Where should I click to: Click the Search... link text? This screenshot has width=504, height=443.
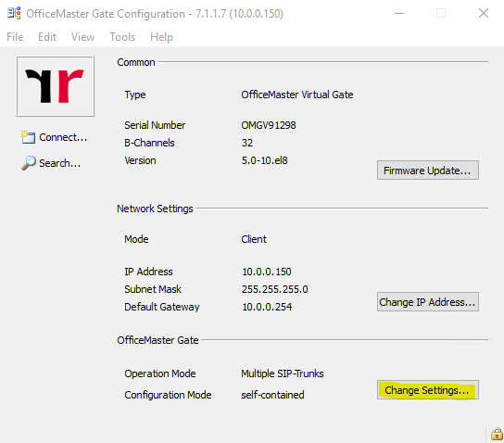[x=59, y=163]
